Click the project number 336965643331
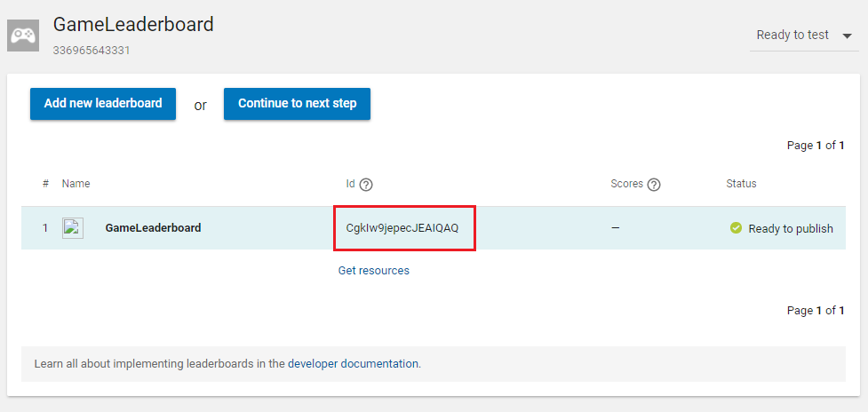This screenshot has width=868, height=412. 92,51
